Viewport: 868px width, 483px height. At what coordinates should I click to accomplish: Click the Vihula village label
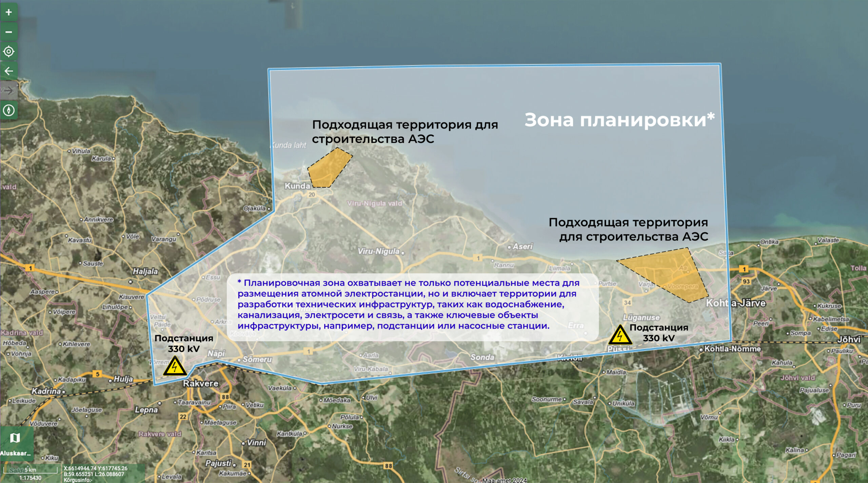click(x=81, y=151)
